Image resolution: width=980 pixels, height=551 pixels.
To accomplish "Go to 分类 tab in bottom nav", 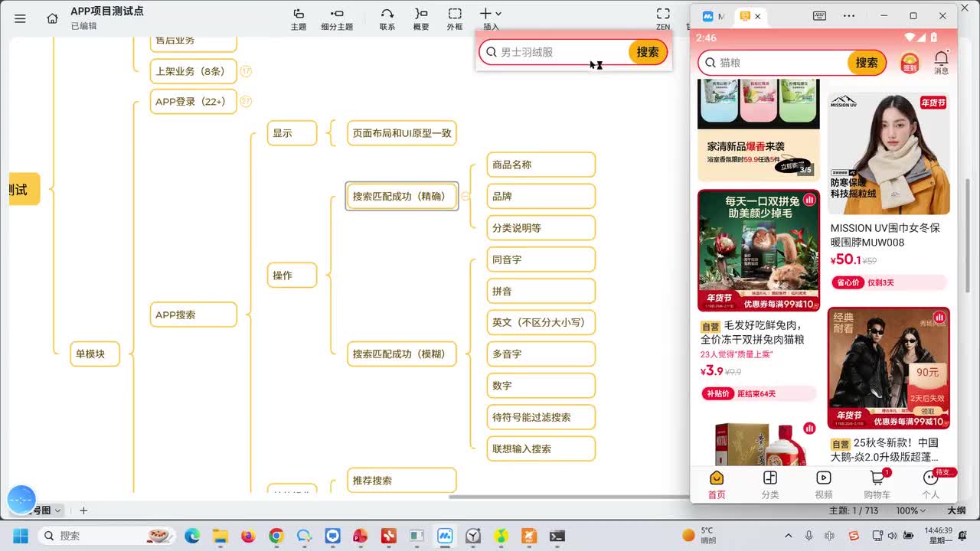I will coord(770,485).
